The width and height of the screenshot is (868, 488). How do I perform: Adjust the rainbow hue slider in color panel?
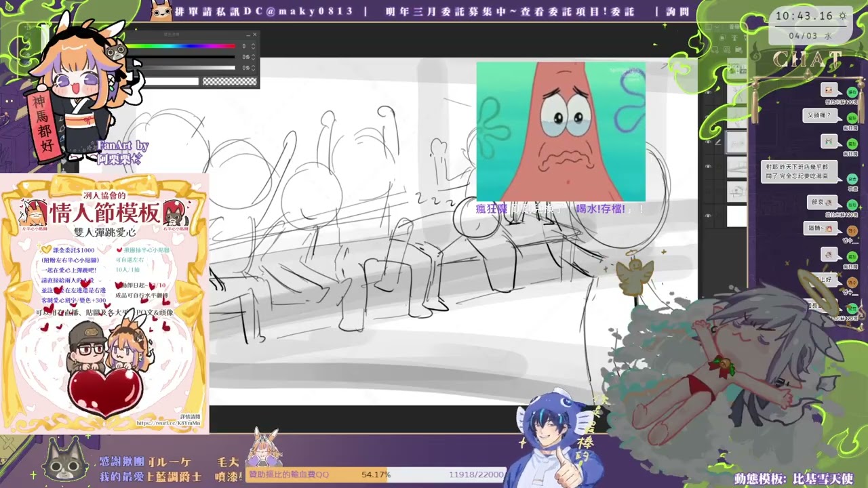[180, 46]
